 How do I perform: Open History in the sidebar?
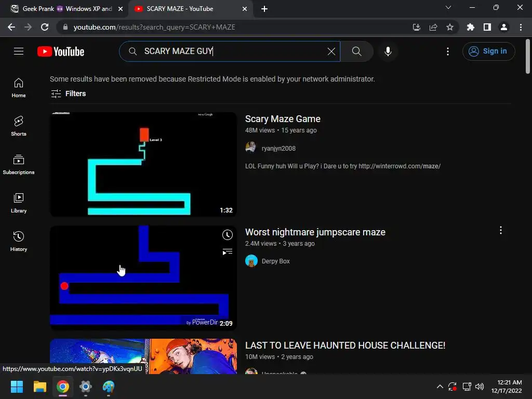pos(19,241)
